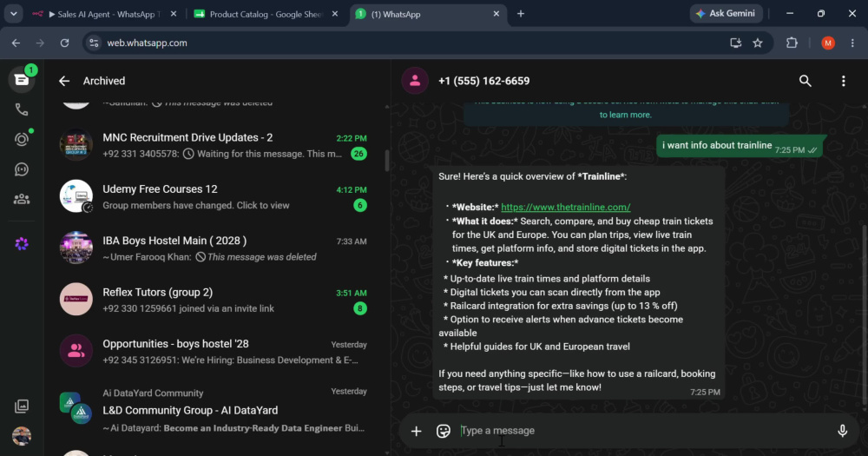Click the +1 (555) 162-6659 contact name
Image resolution: width=868 pixels, height=456 pixels.
[x=483, y=81]
